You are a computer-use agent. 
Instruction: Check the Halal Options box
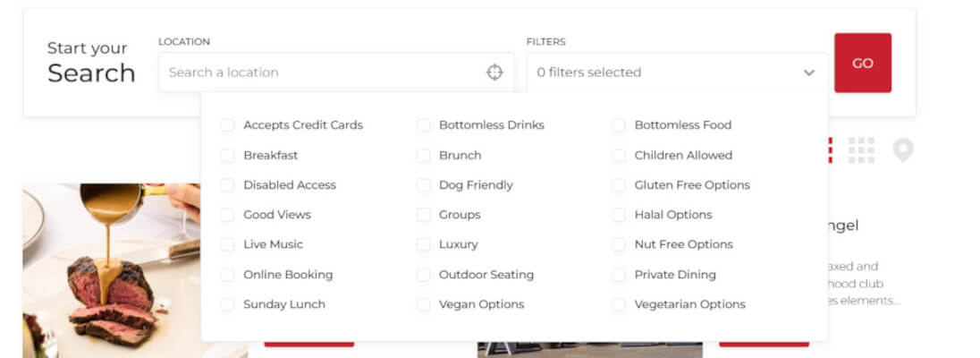pyautogui.click(x=618, y=215)
